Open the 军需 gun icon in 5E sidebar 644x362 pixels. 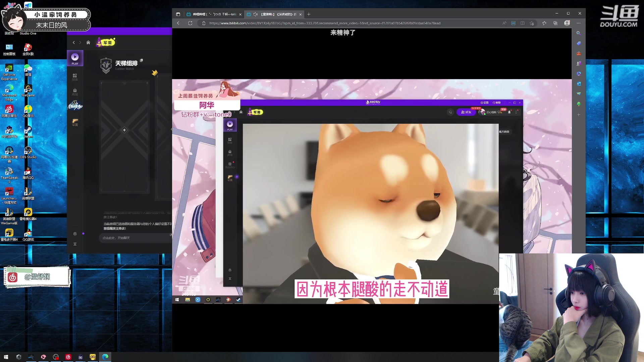coord(75,122)
